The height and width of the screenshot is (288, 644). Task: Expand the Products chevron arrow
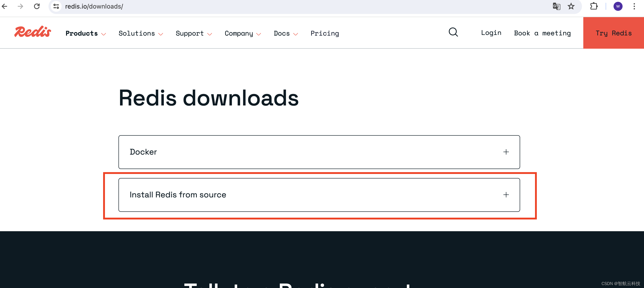(x=104, y=34)
